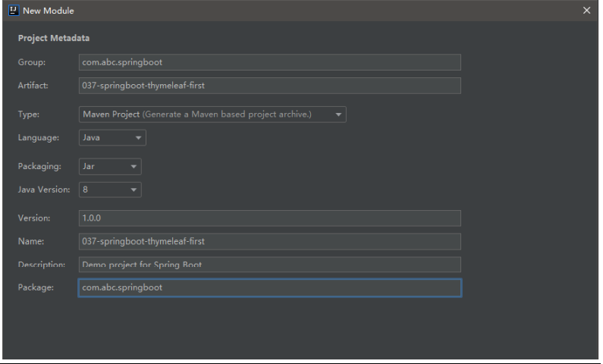Click the Type: label

(x=29, y=115)
